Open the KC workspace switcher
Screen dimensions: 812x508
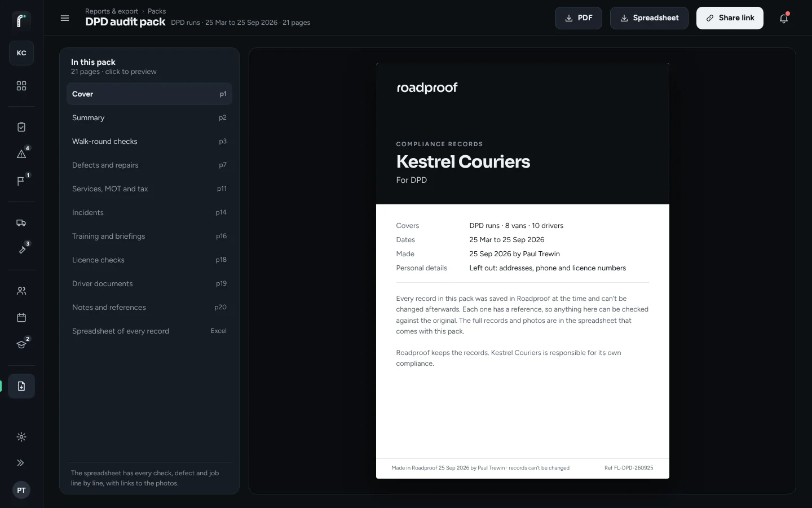point(21,53)
